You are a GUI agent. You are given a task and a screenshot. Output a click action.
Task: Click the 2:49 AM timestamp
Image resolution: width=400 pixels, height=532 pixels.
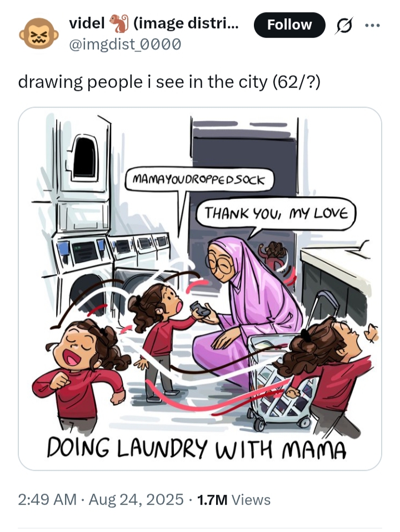pos(47,499)
